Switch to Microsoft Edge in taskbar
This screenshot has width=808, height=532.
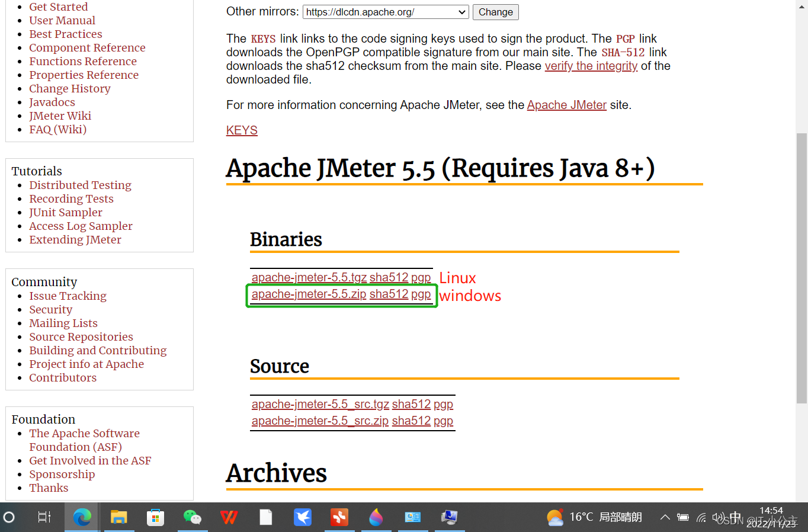pos(82,517)
